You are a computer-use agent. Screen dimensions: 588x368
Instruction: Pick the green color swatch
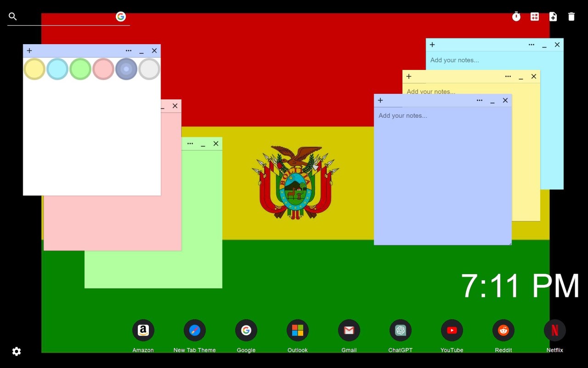tap(80, 69)
